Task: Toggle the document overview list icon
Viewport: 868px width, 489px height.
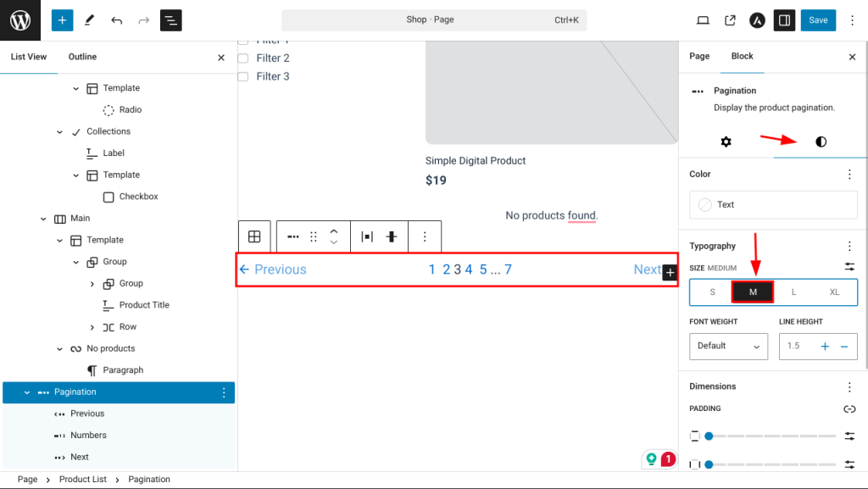Action: point(170,20)
